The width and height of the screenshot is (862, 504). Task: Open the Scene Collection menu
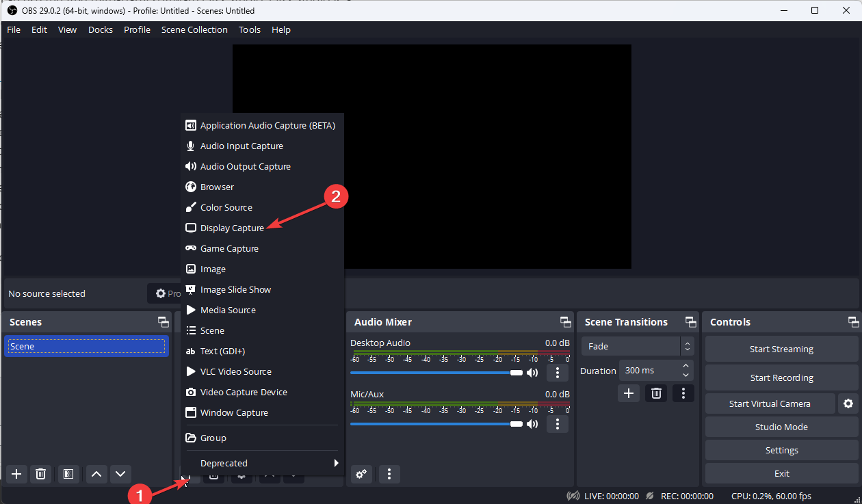(x=194, y=29)
